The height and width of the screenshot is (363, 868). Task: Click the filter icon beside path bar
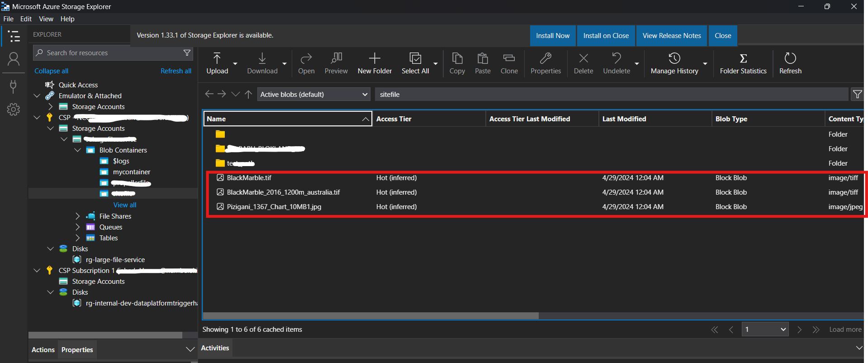click(857, 94)
